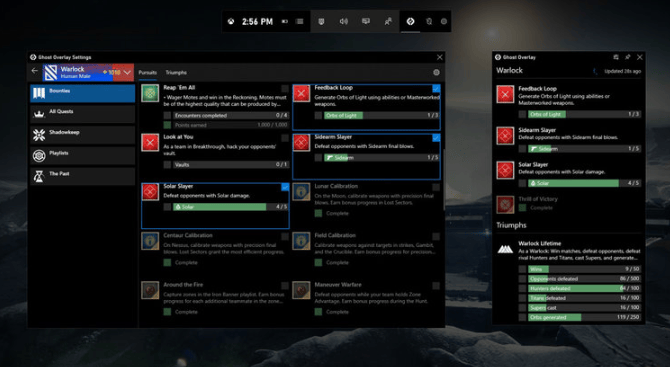
Task: Click Sidearm Slayer icon in Settings window
Action: pos(301,143)
